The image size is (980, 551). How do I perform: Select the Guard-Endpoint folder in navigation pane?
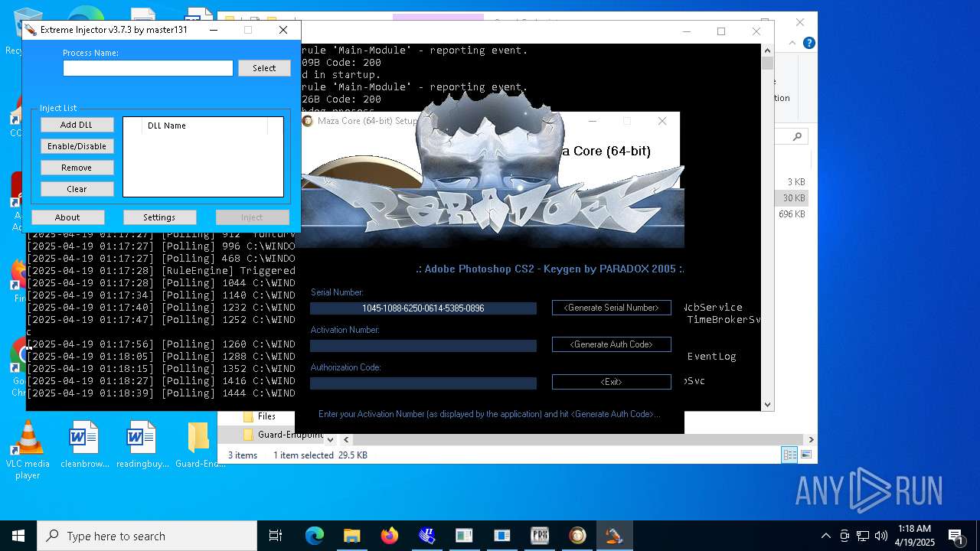(282, 435)
